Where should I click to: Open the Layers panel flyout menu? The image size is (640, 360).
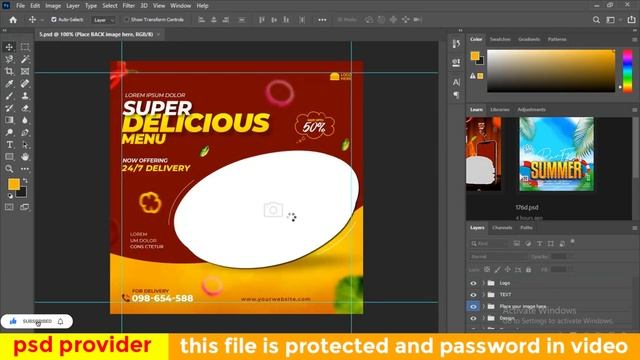pyautogui.click(x=634, y=228)
